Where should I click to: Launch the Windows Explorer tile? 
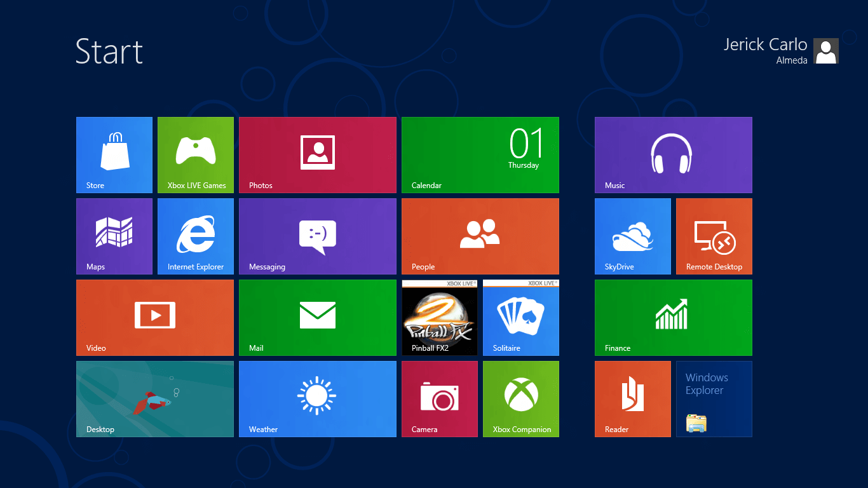tap(714, 399)
